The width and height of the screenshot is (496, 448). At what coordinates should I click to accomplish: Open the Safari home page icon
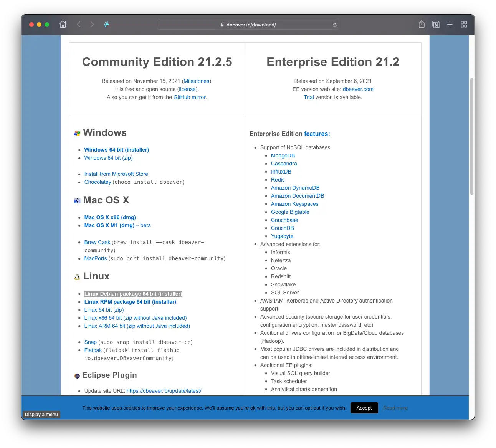(x=63, y=25)
